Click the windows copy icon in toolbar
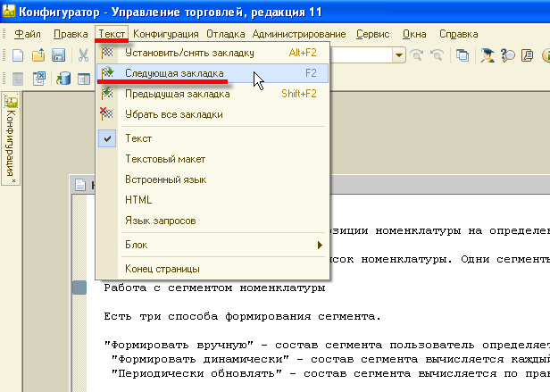This screenshot has width=550, height=392. (x=462, y=55)
